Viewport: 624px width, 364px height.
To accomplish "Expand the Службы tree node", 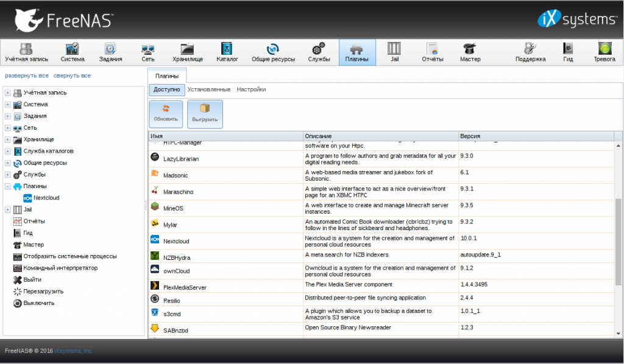I will point(7,175).
